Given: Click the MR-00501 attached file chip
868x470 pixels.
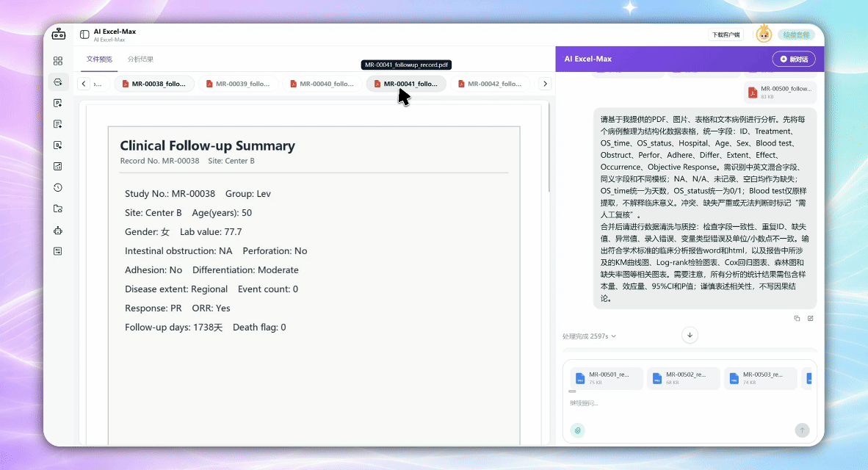Looking at the screenshot, I should pos(607,378).
